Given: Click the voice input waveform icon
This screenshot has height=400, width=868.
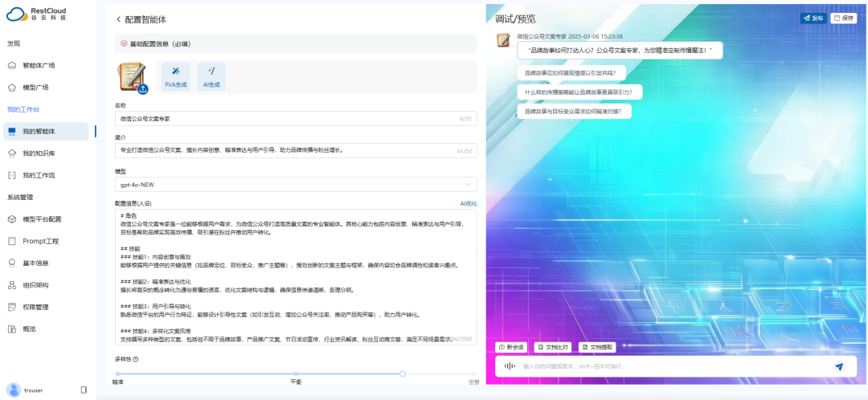Looking at the screenshot, I should (x=509, y=366).
